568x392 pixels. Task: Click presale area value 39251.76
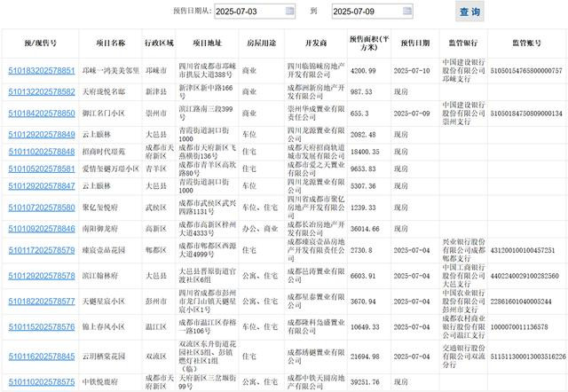click(365, 382)
